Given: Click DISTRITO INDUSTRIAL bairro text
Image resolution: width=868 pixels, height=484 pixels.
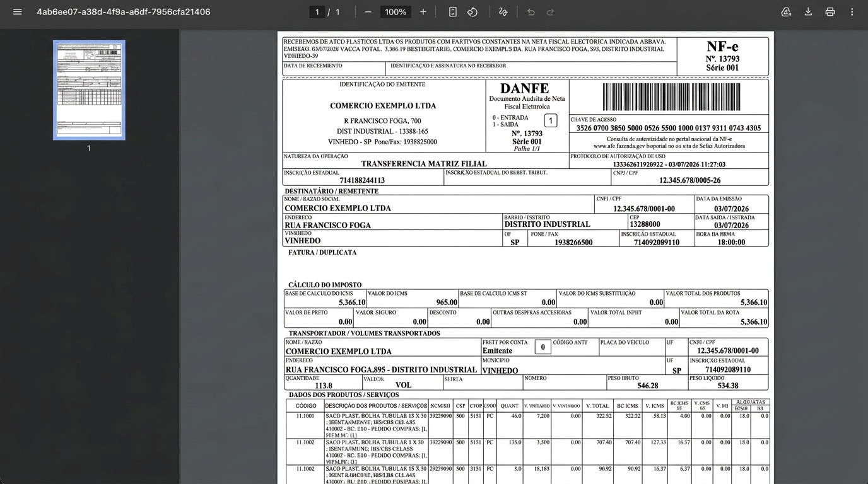Looking at the screenshot, I should [x=547, y=224].
